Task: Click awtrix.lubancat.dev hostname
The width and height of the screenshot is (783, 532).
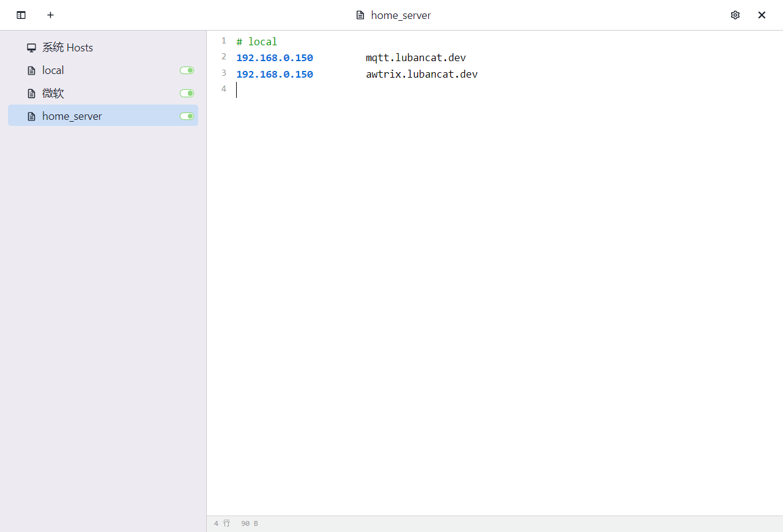Action: click(422, 74)
